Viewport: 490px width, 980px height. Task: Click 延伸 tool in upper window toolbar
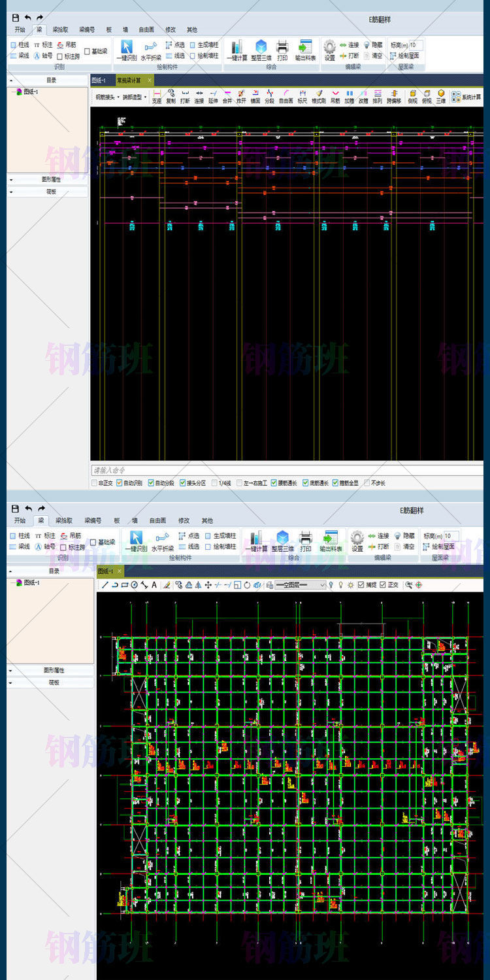point(213,97)
